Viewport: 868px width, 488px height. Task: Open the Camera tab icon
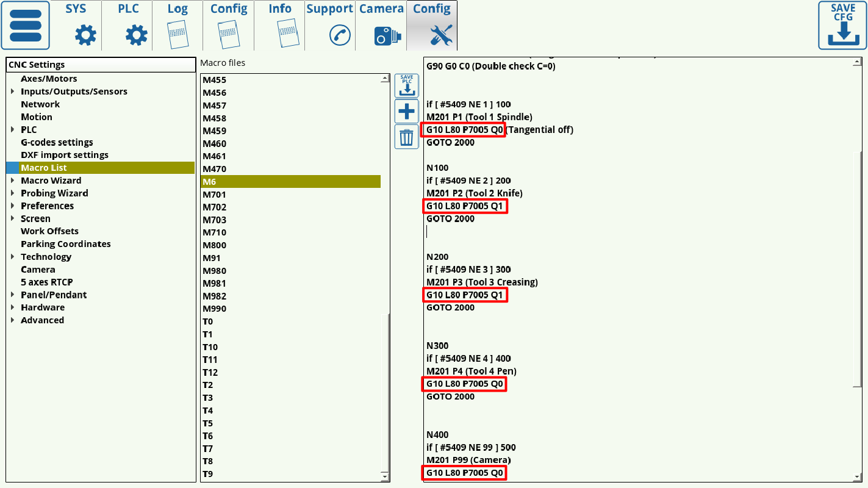[x=381, y=25]
